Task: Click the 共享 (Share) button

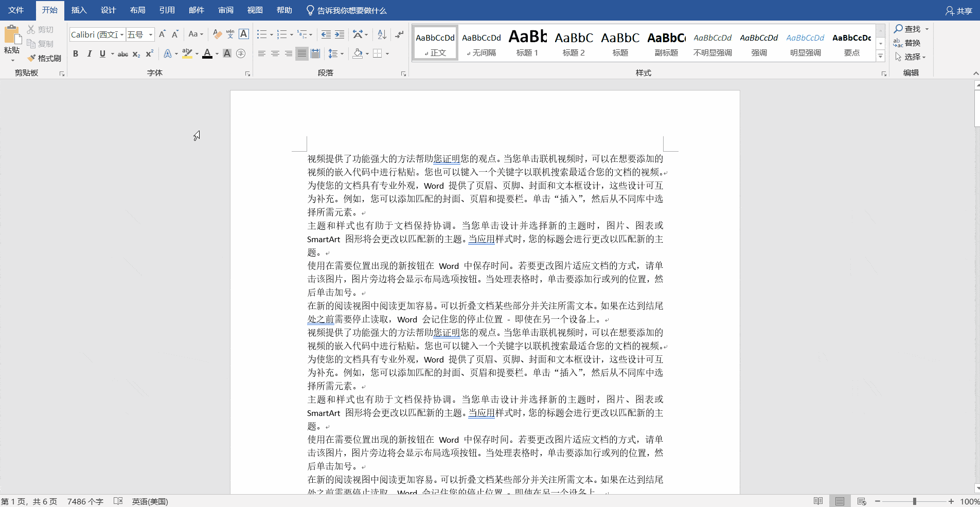Action: (x=959, y=11)
